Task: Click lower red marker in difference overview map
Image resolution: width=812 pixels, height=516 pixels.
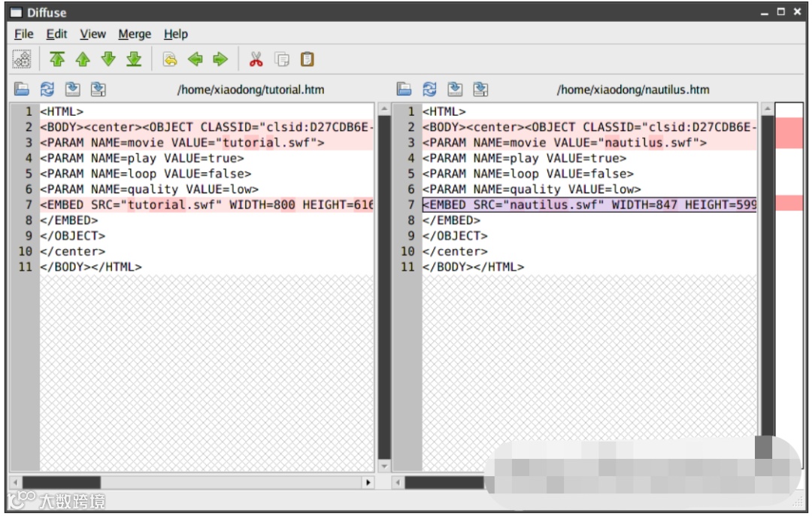Action: [x=789, y=203]
